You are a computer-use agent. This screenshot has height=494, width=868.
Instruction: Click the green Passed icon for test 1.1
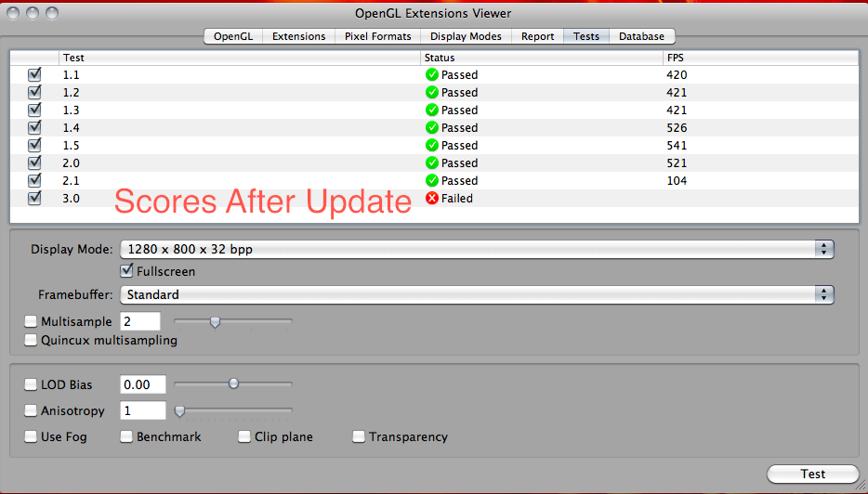point(432,74)
